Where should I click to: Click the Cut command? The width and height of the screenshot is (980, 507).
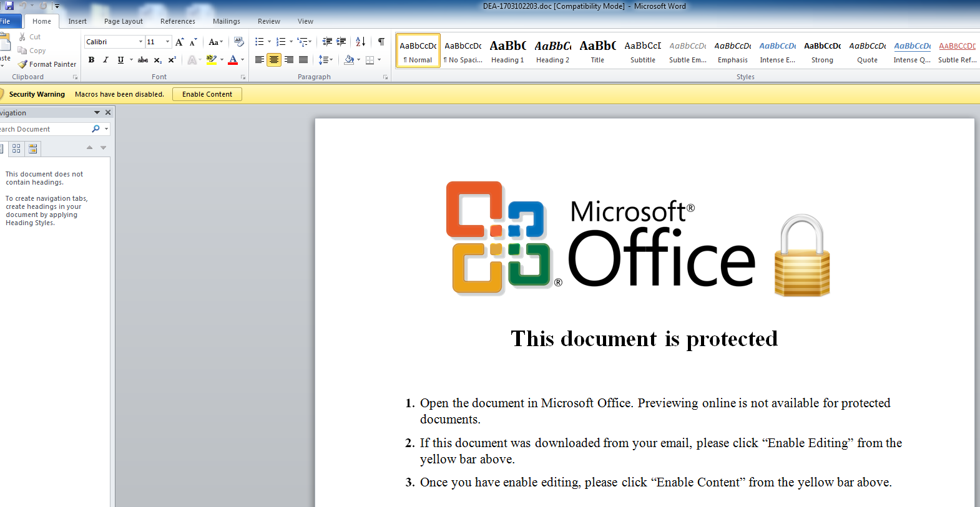29,37
